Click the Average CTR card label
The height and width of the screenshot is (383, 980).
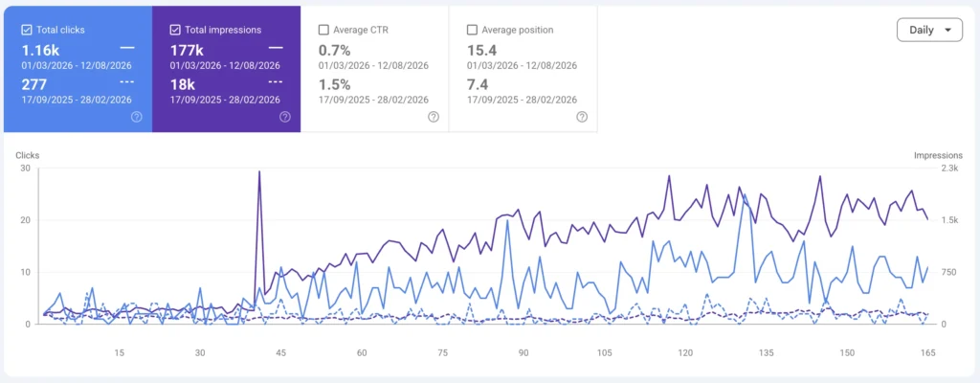pos(360,30)
